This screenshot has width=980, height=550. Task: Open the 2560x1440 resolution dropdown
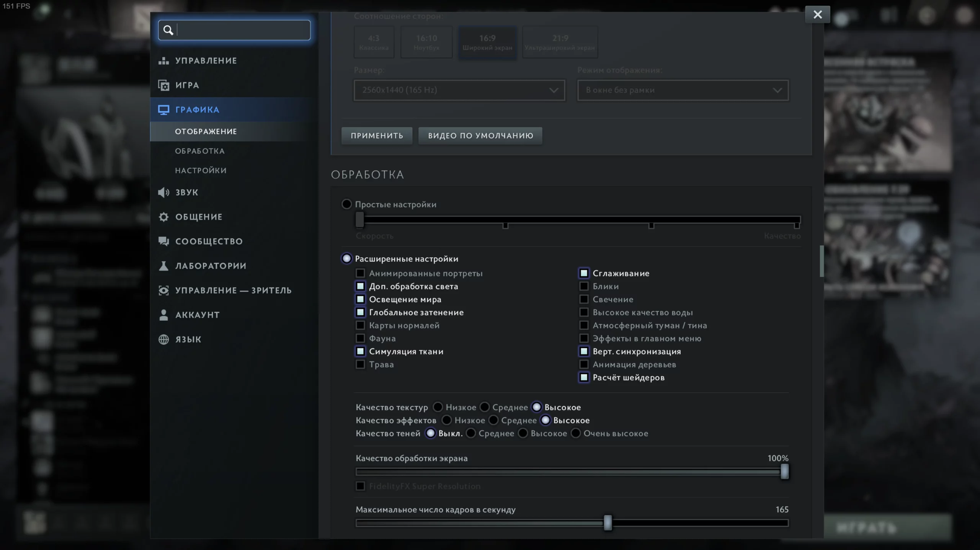pyautogui.click(x=459, y=90)
